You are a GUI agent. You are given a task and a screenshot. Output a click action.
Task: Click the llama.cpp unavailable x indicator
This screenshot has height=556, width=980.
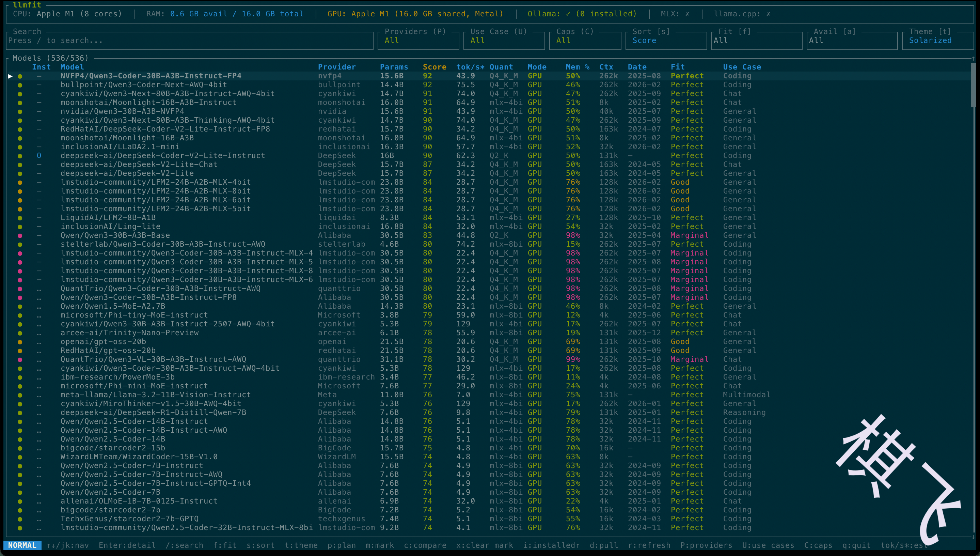(x=768, y=14)
